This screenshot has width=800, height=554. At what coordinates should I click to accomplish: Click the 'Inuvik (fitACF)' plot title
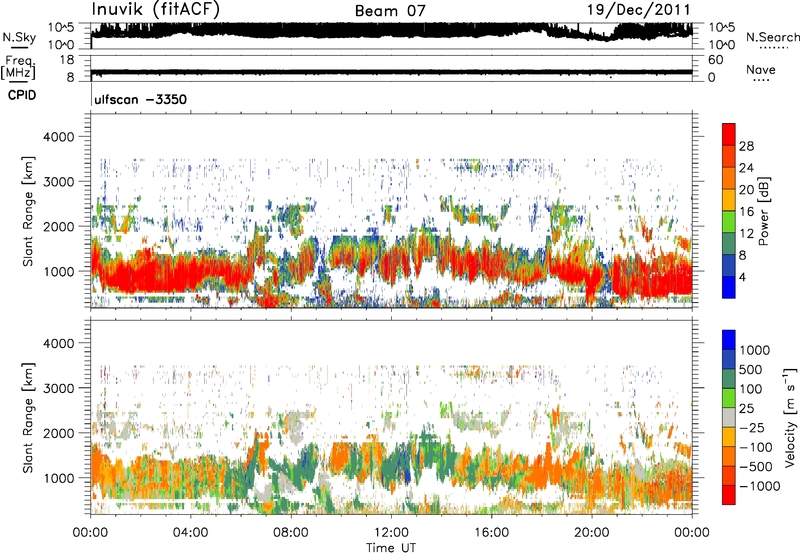[x=156, y=10]
